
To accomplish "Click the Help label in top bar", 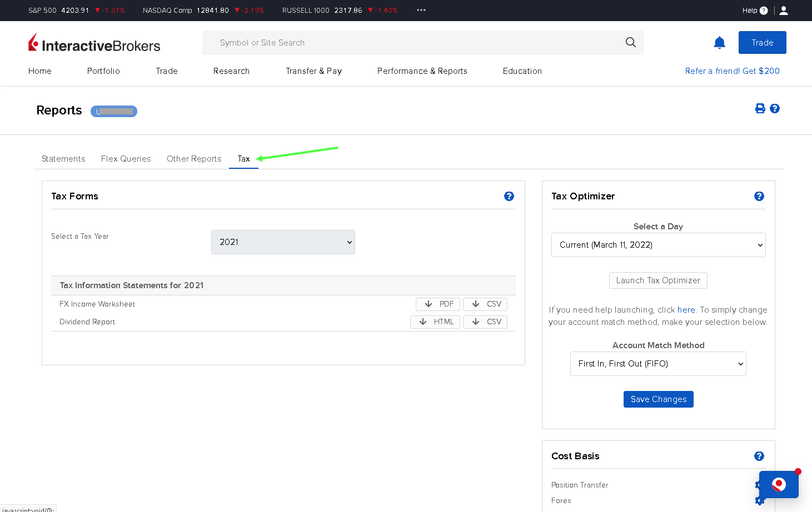I will [749, 11].
